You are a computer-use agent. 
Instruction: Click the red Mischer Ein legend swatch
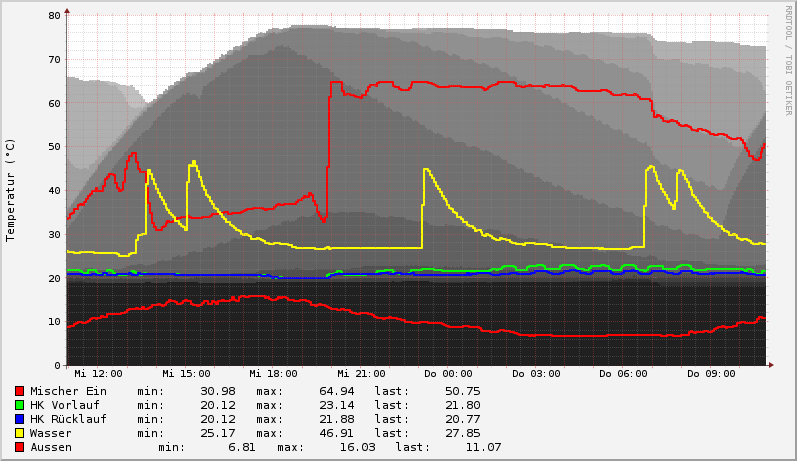19,391
